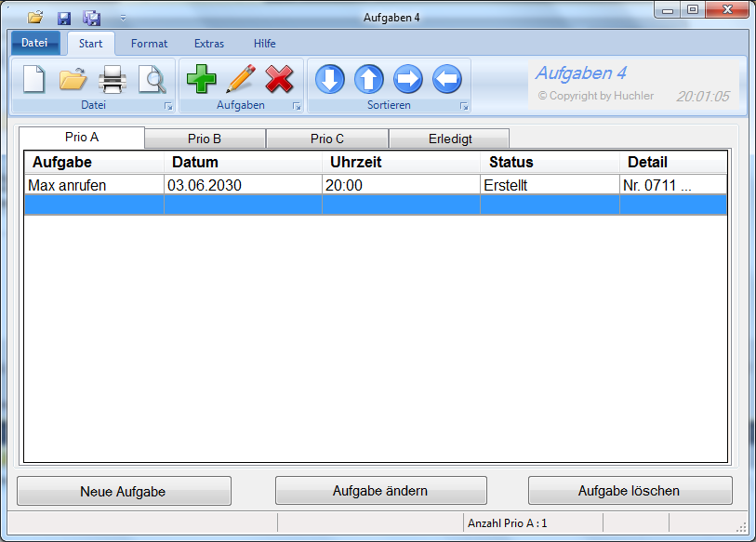This screenshot has height=542, width=756.
Task: Click the window resize grip in the status bar corner
Action: click(x=741, y=527)
